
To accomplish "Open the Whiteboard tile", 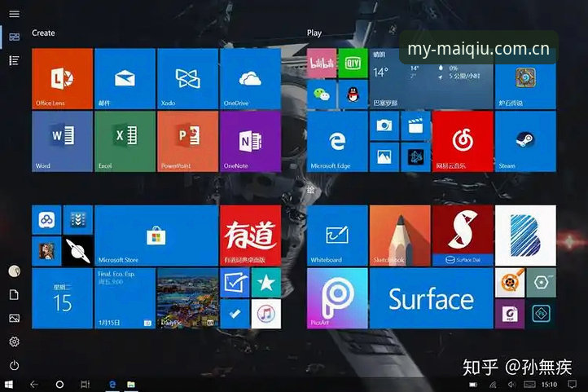I will tap(337, 236).
